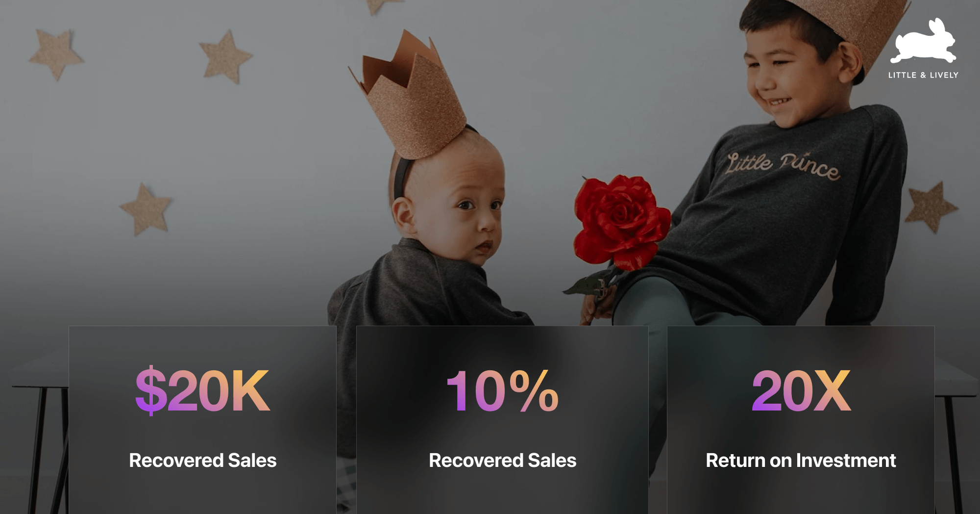Click the LITTLE & LIVELY brand text
The height and width of the screenshot is (514, 980).
(923, 75)
